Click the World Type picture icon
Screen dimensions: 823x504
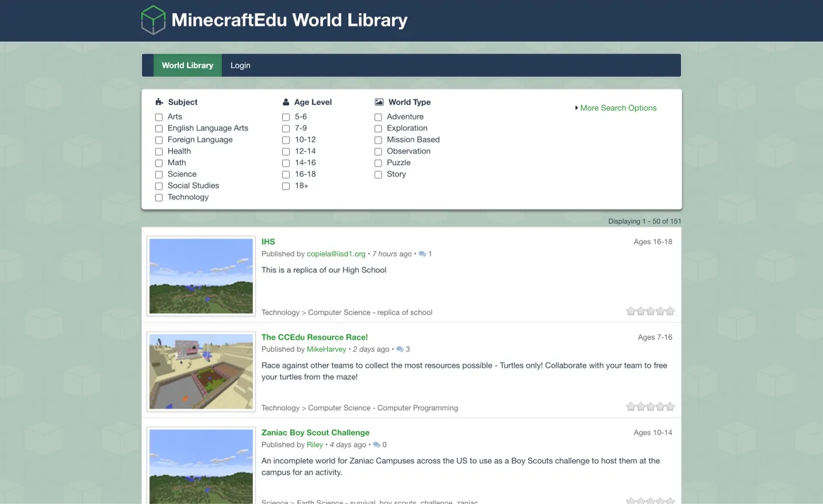pyautogui.click(x=379, y=102)
